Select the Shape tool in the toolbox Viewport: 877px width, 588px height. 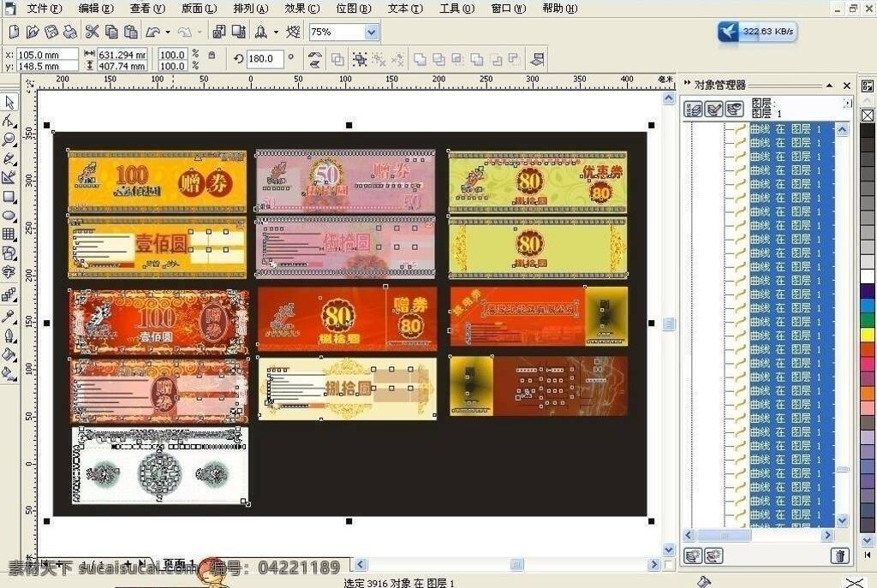coord(9,121)
